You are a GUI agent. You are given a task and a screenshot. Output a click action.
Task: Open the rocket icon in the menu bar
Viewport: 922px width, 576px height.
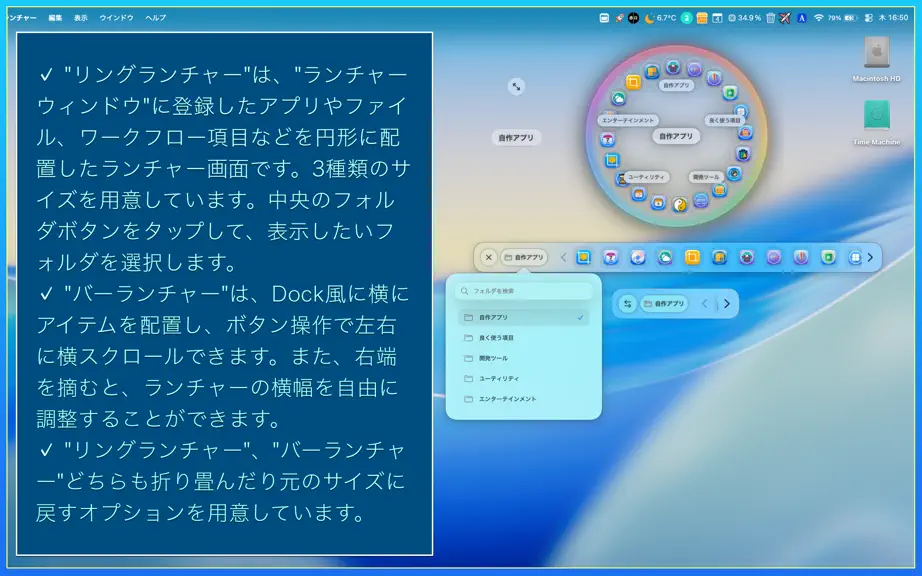coord(619,18)
